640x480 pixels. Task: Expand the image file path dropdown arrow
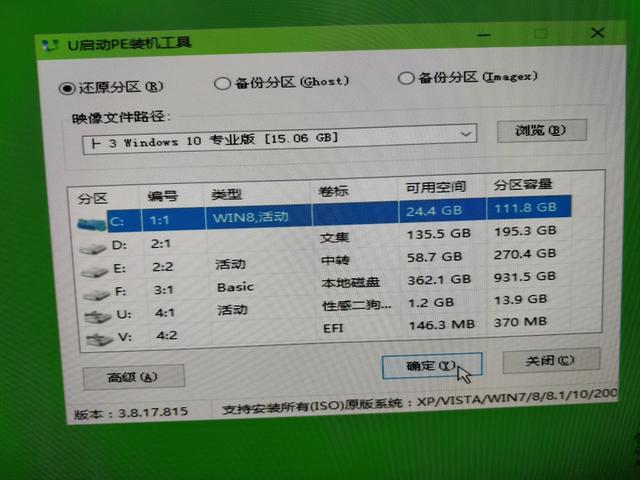[x=465, y=134]
